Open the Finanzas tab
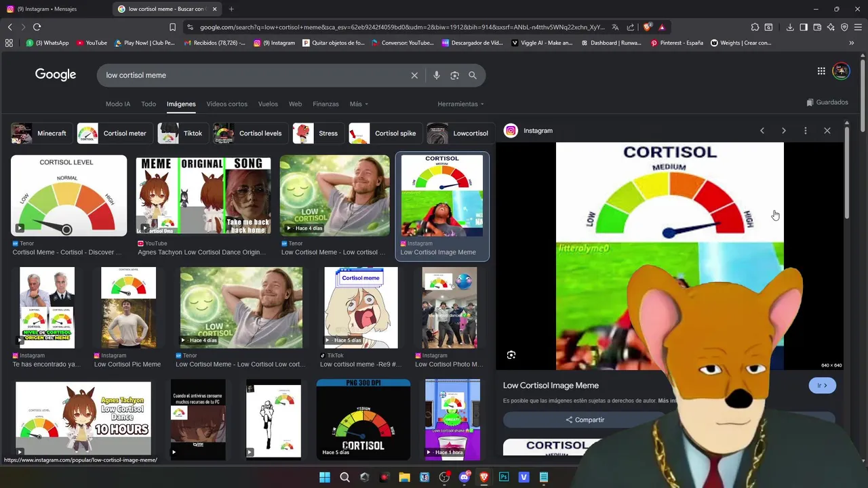 325,104
